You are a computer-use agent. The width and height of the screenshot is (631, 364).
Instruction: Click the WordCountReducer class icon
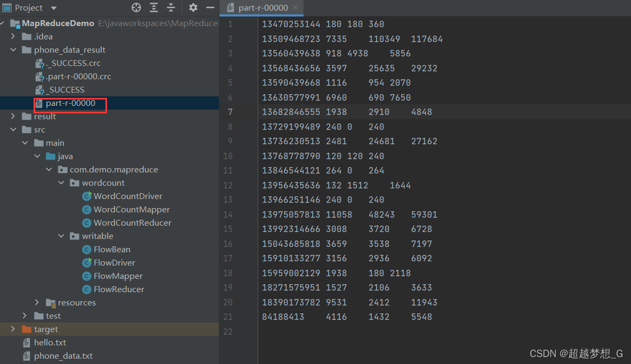[86, 223]
